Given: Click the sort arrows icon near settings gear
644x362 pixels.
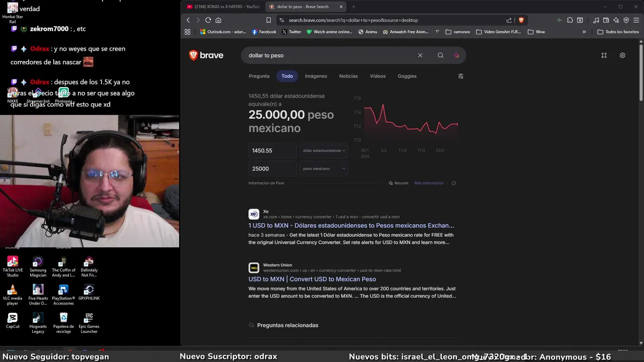Looking at the screenshot, I should pyautogui.click(x=604, y=55).
